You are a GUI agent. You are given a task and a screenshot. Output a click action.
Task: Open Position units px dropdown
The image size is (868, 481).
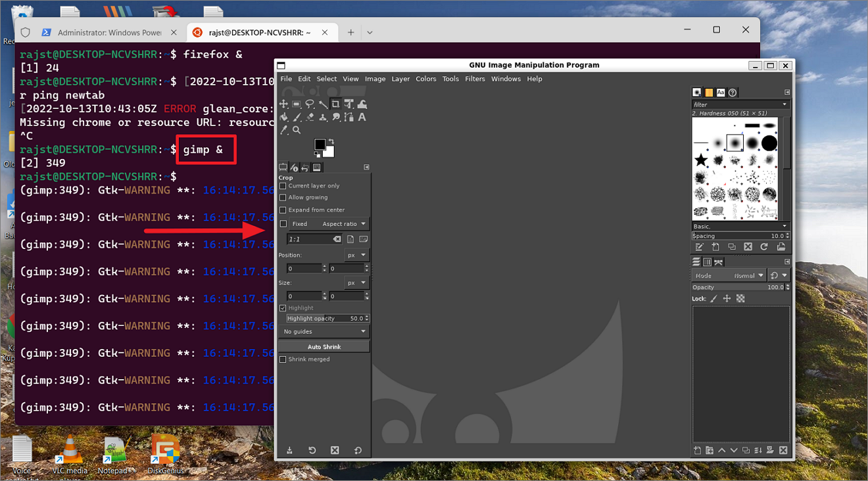point(356,255)
